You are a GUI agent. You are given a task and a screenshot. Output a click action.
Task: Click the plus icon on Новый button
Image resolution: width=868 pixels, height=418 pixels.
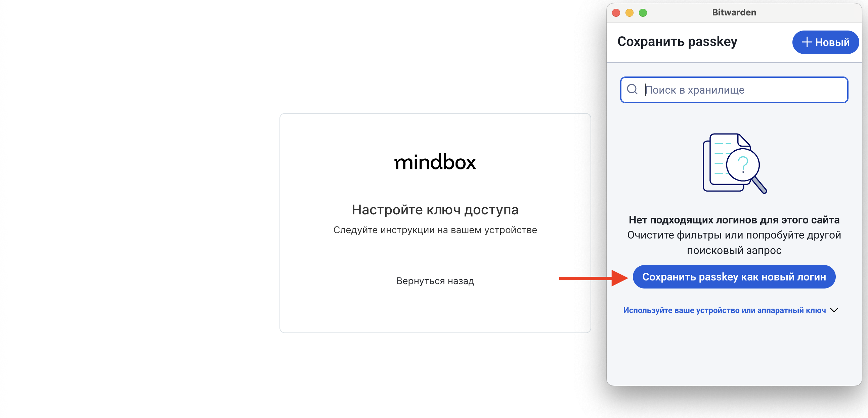(x=807, y=42)
